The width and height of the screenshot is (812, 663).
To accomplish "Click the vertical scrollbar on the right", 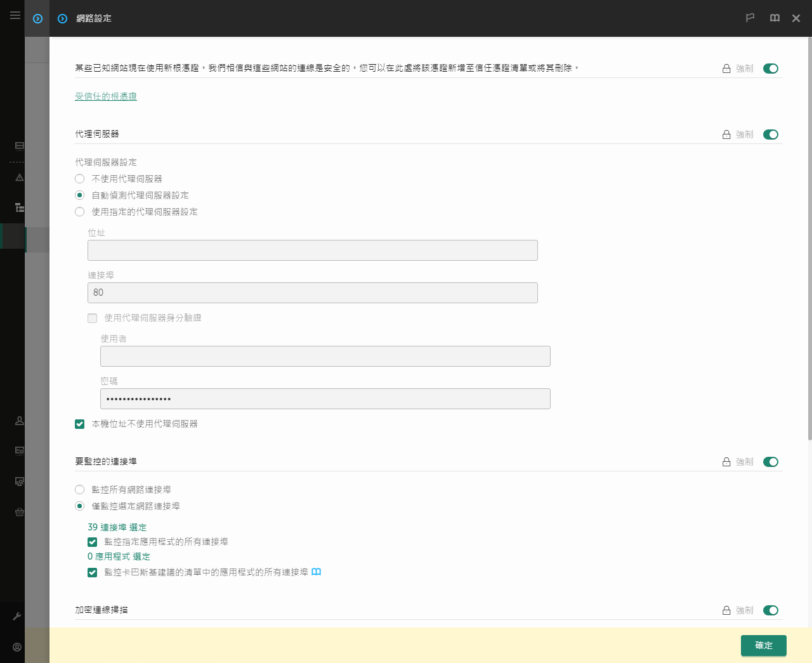I will pyautogui.click(x=809, y=239).
